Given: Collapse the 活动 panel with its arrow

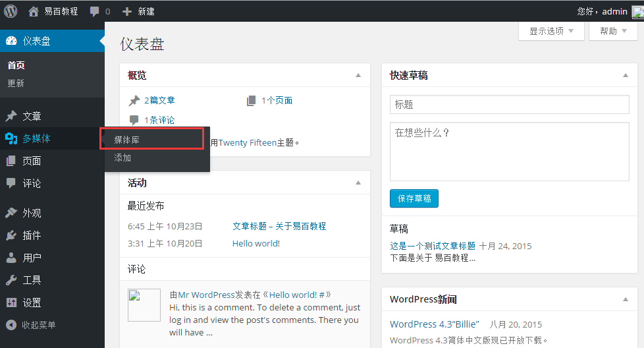Looking at the screenshot, I should click(358, 183).
